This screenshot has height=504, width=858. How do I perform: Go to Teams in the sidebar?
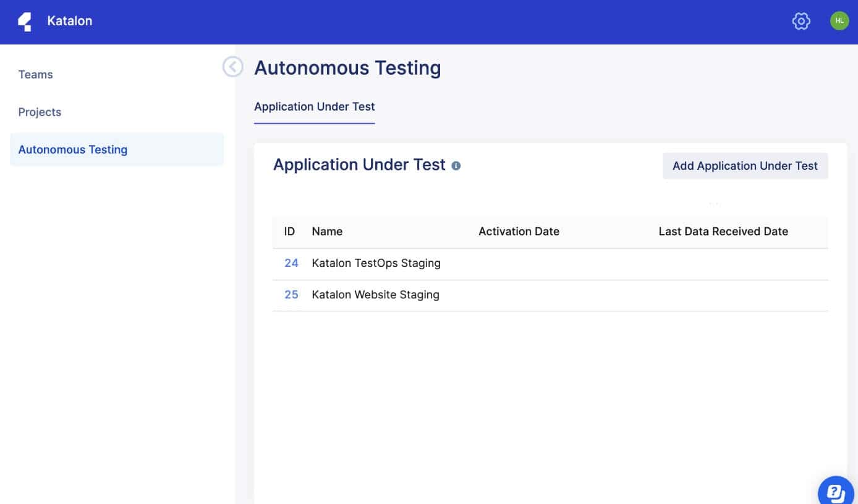point(35,75)
